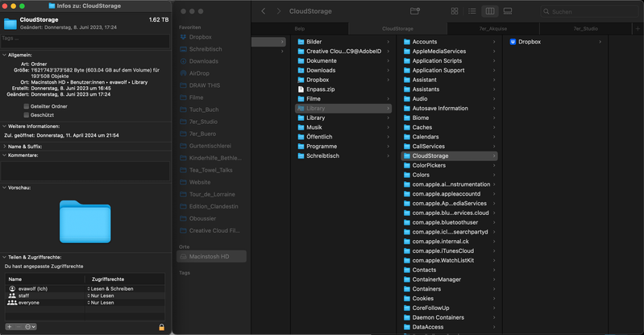Switch to gallery view
The width and height of the screenshot is (644, 335).
(508, 11)
